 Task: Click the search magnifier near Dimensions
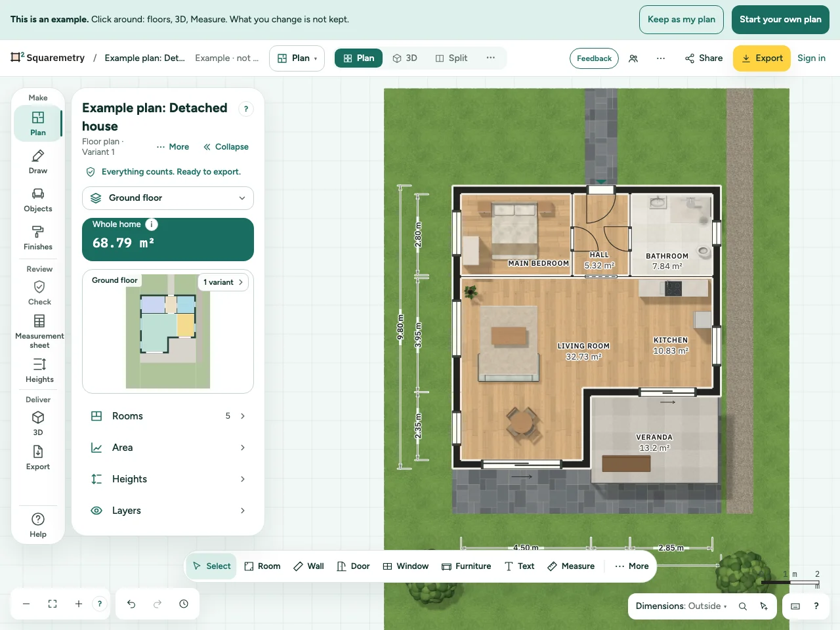(743, 606)
